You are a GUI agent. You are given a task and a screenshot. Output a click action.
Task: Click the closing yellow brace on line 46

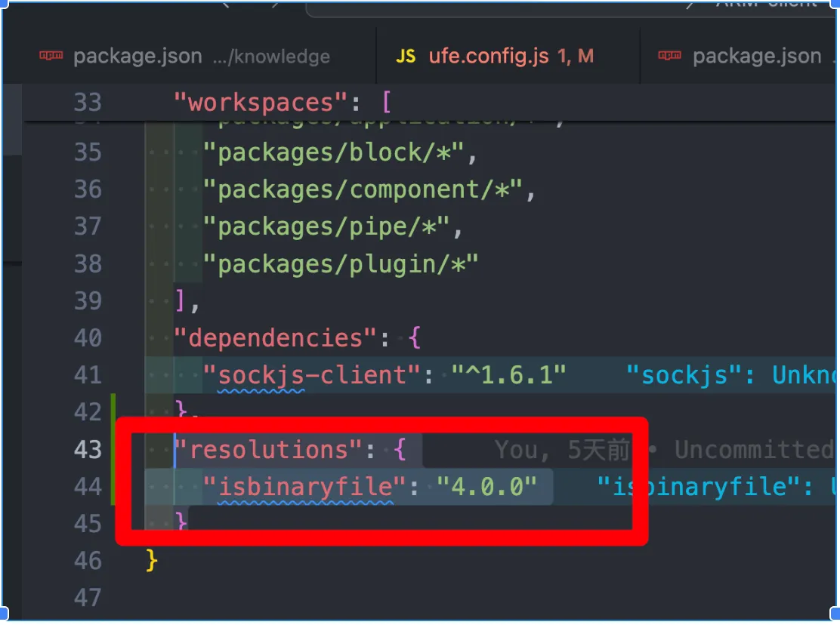click(x=152, y=560)
